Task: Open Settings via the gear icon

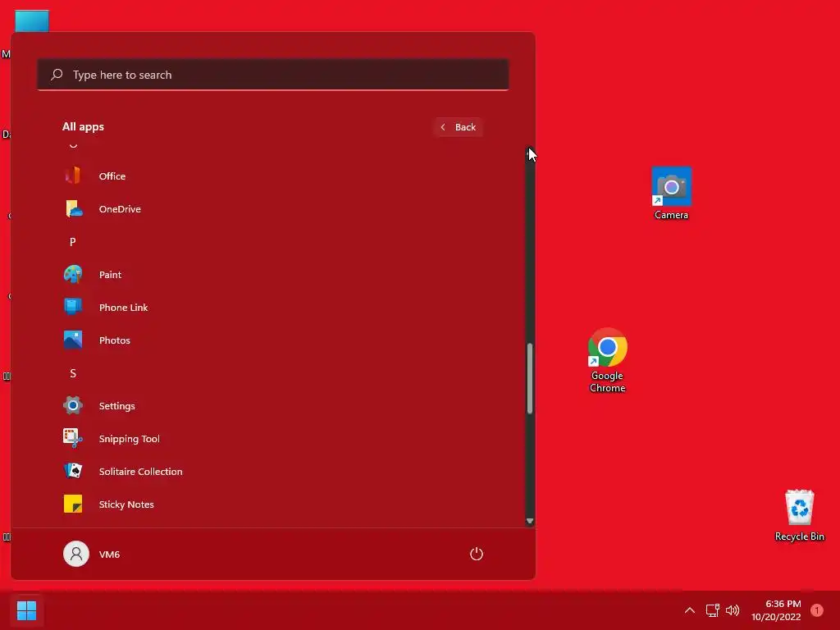Action: [73, 405]
